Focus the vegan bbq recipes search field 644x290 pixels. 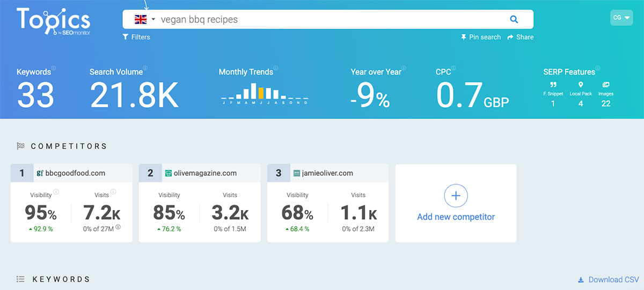click(x=327, y=19)
